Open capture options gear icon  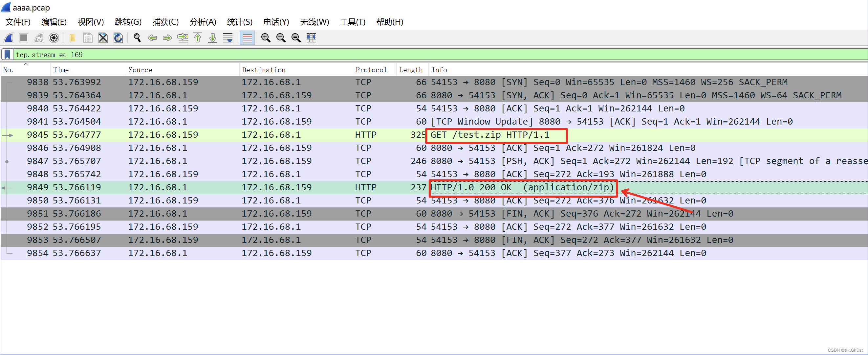[54, 38]
